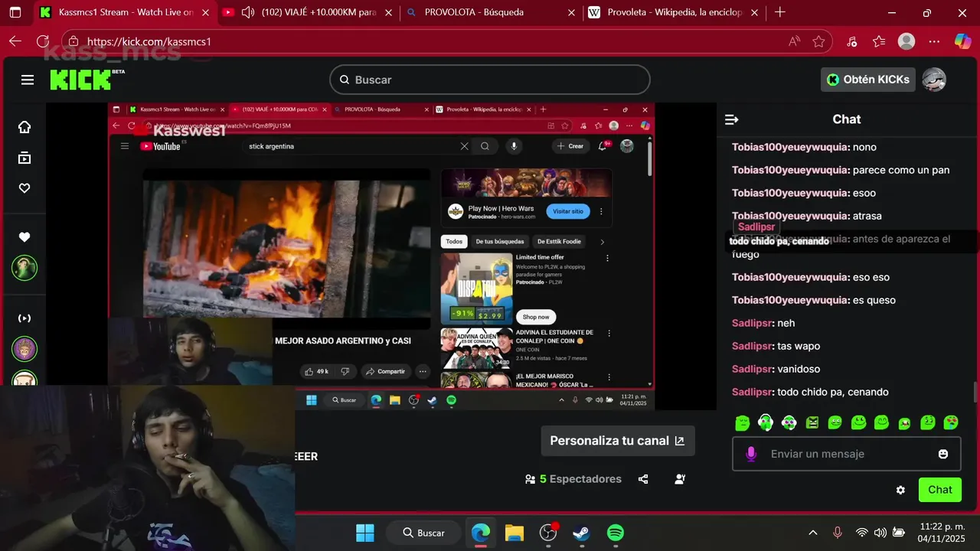This screenshot has width=980, height=551.
Task: Click username in 'tas wapo' chat message
Action: 752,346
